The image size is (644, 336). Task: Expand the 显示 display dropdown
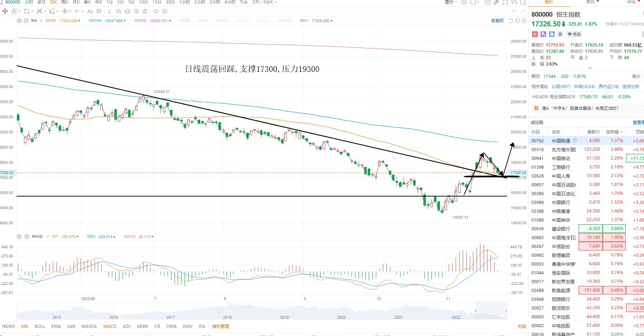tap(451, 2)
